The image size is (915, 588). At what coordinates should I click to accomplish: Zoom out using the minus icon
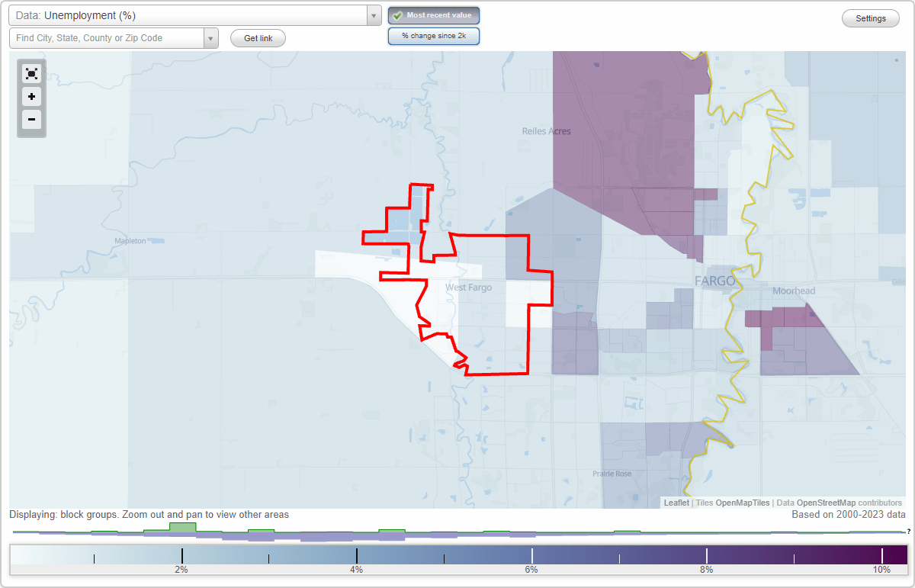pos(31,120)
